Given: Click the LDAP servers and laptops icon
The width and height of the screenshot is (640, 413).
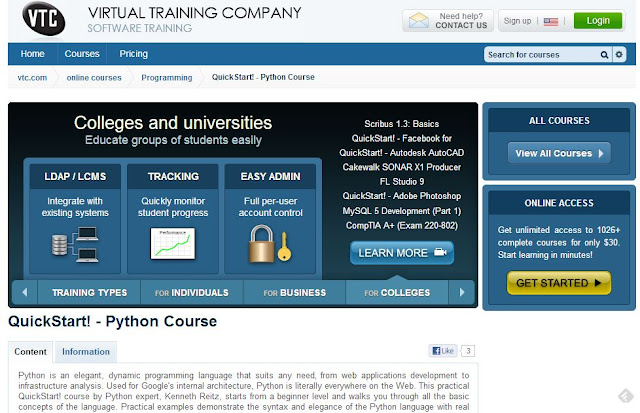Looking at the screenshot, I should 75,245.
